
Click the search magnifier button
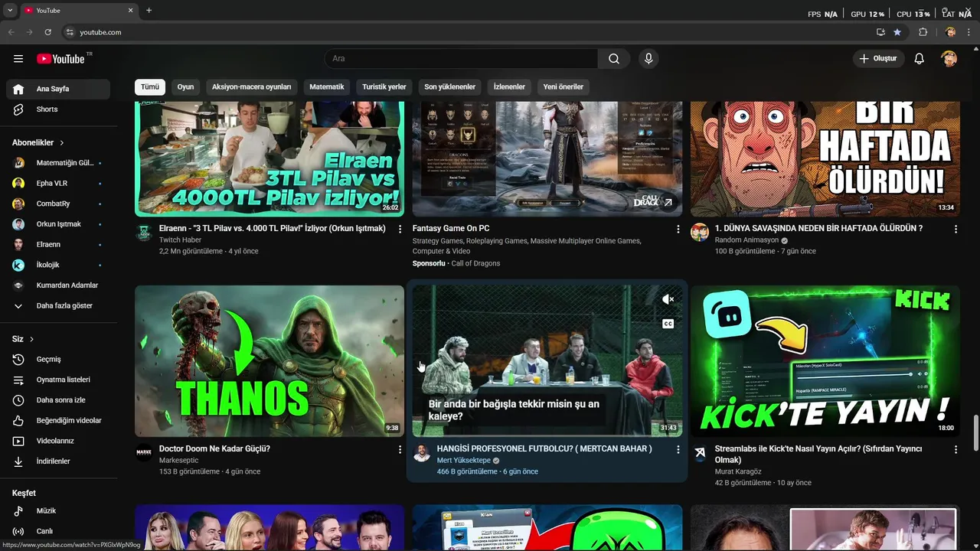tap(614, 59)
